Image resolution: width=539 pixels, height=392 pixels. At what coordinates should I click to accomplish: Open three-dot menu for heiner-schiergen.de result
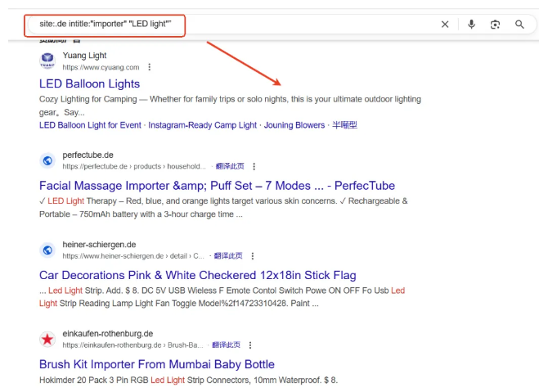(x=253, y=255)
